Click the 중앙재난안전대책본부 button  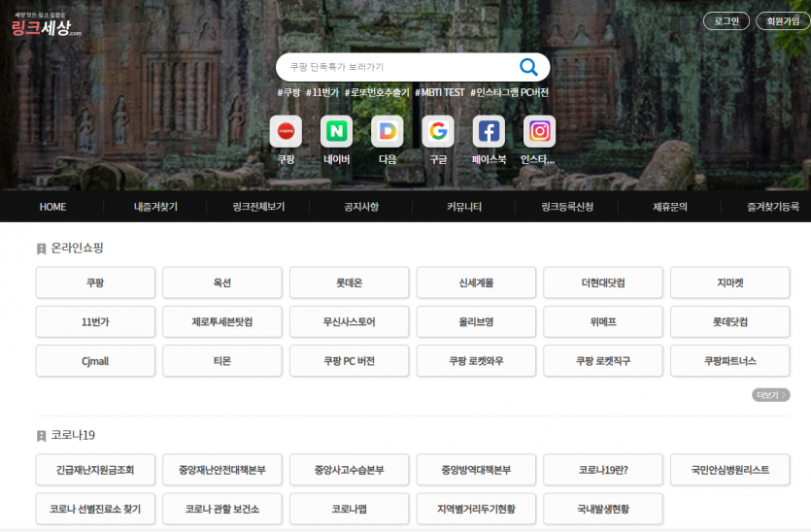[x=222, y=470]
